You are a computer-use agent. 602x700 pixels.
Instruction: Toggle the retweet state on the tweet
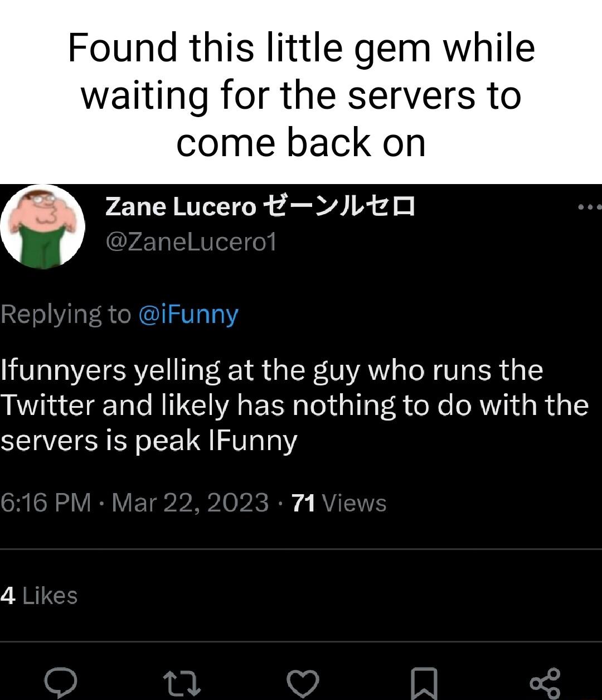coord(182,682)
